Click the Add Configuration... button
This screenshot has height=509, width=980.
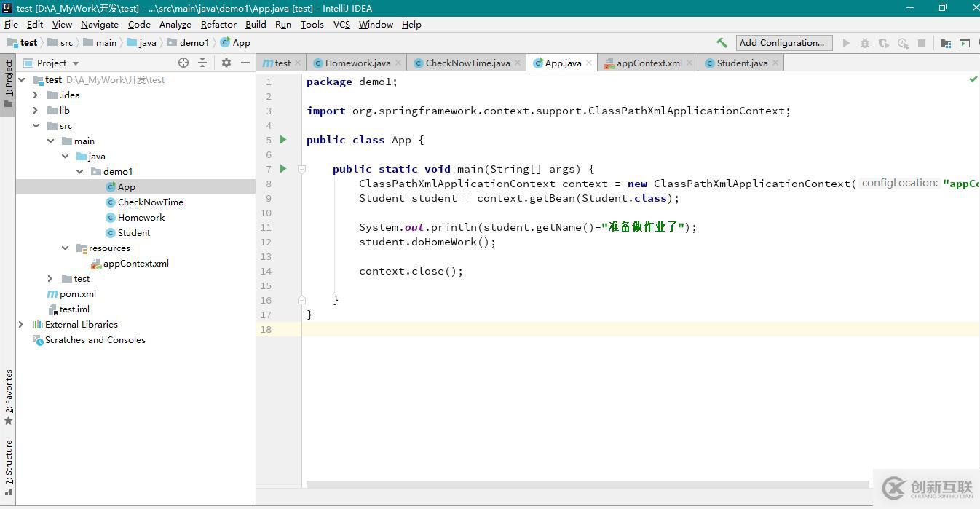click(782, 43)
